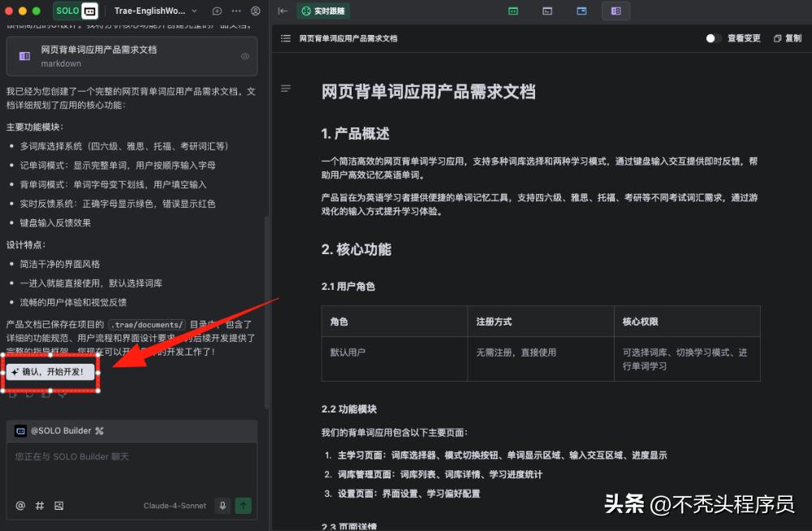
Task: Click the 复制 copy button
Action: (x=787, y=38)
